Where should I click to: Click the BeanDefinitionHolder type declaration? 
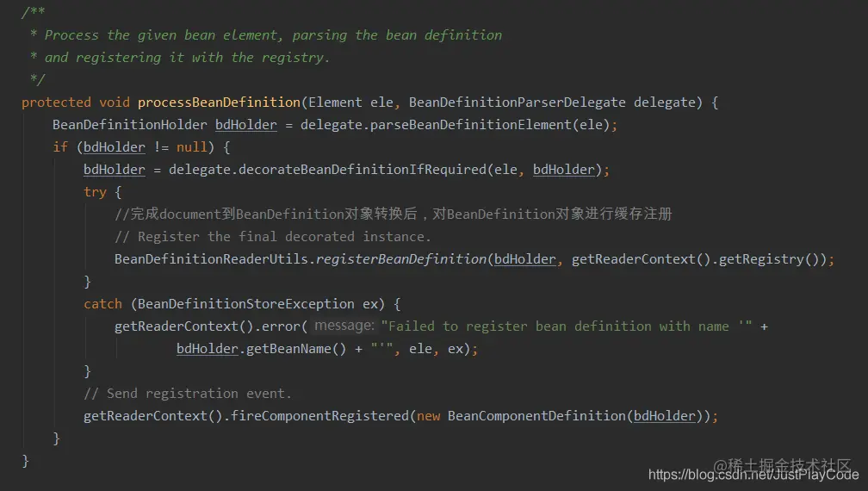129,125
